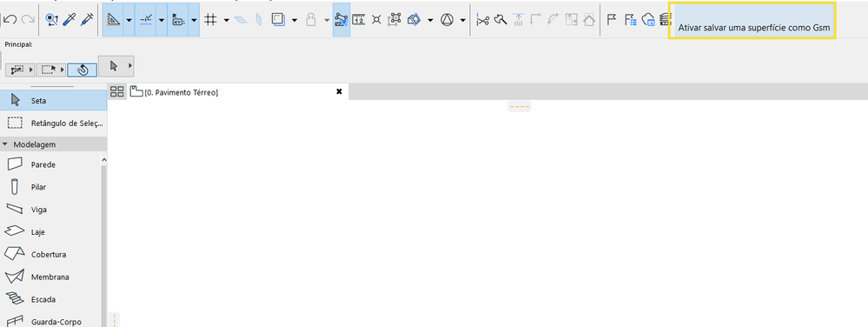
Task: Open the flag with list icon
Action: coord(631,20)
